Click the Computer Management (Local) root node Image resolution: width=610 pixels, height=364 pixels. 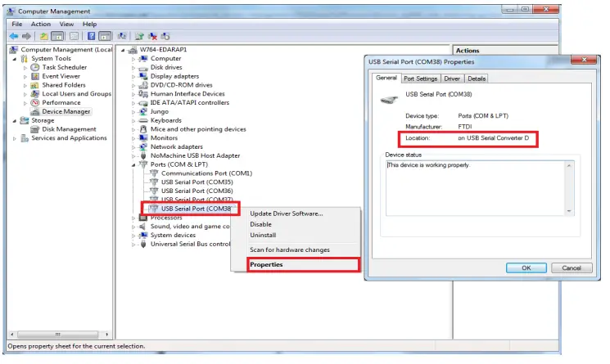pos(66,50)
